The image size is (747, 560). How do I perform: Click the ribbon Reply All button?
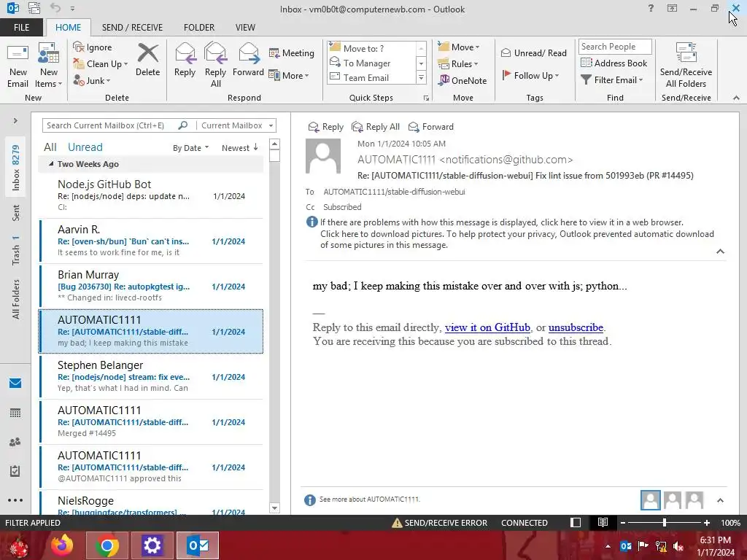click(215, 66)
